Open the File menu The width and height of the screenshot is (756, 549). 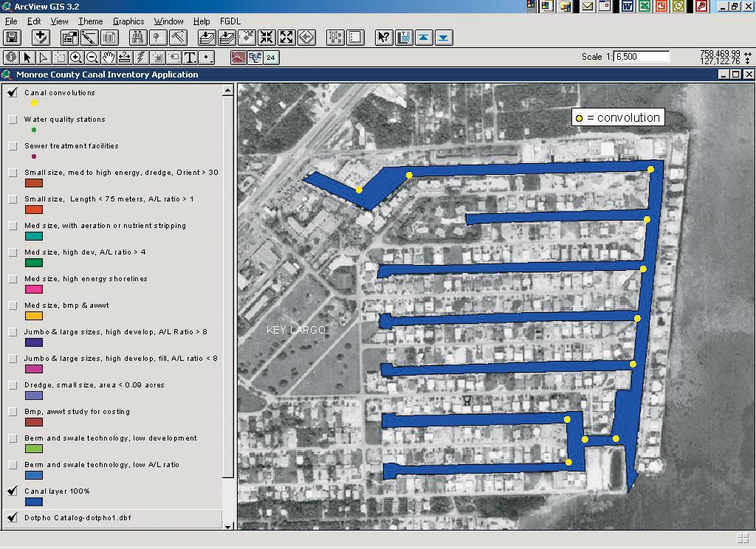(11, 21)
